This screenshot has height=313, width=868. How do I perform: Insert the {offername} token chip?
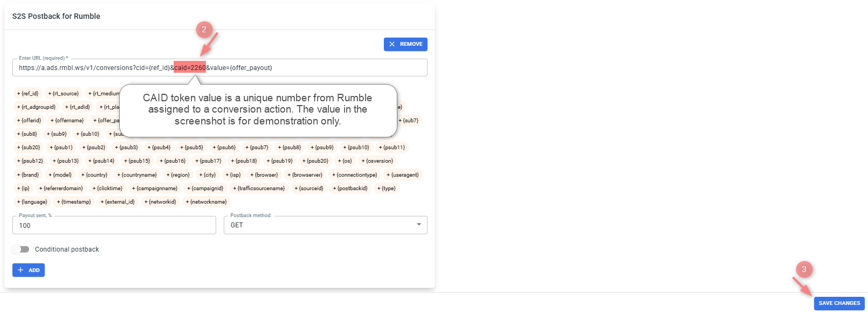click(67, 121)
